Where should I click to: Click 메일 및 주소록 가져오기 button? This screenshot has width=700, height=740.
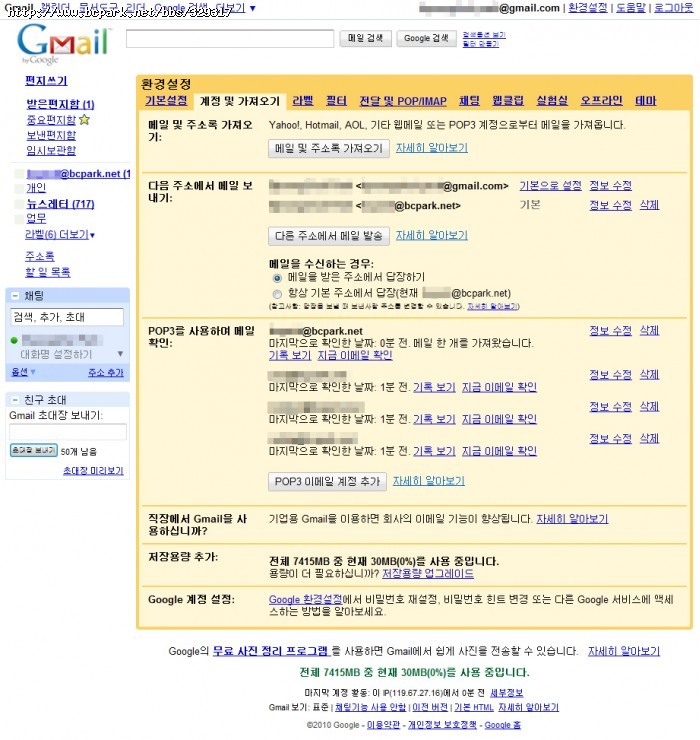point(329,148)
